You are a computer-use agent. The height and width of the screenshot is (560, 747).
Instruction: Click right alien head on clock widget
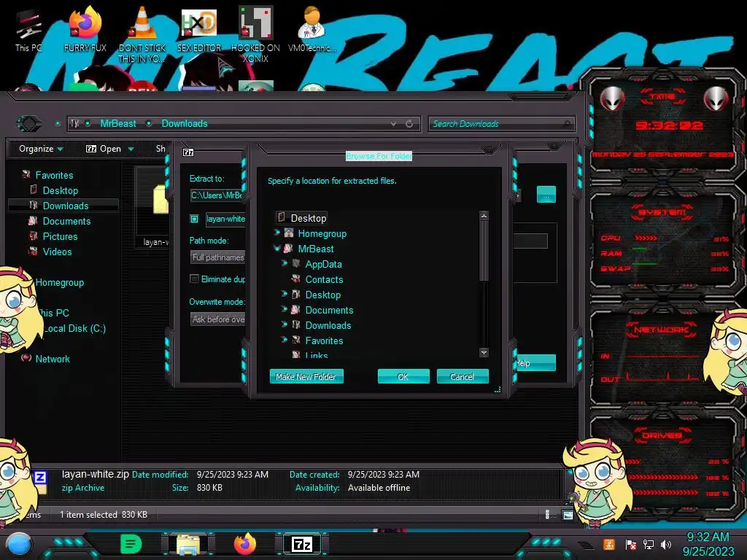pyautogui.click(x=716, y=99)
